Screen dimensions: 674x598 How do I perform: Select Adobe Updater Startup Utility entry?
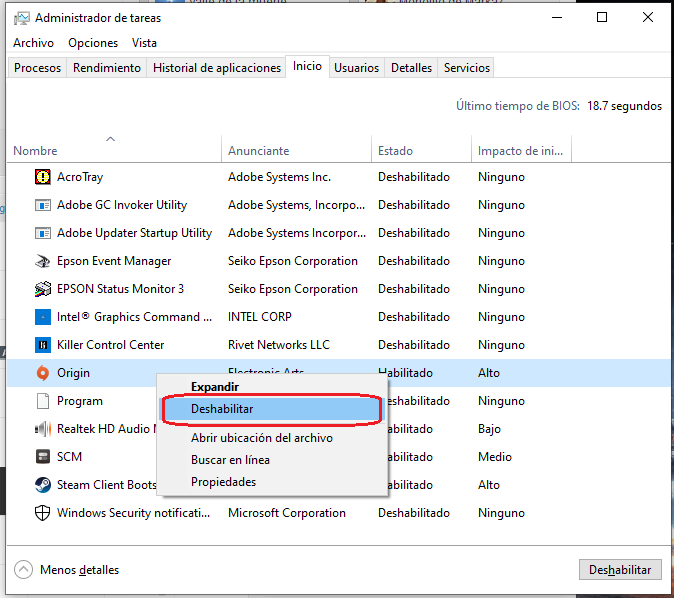[x=135, y=233]
